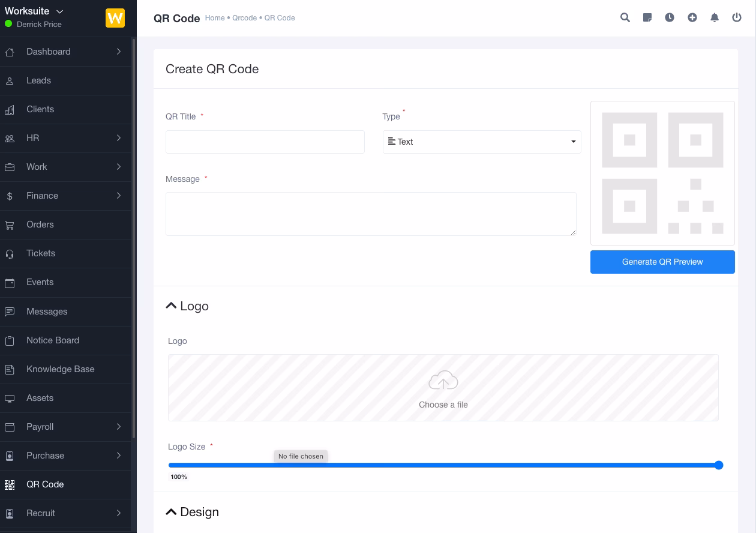Expand the Work submenu chevron
This screenshot has width=756, height=533.
pos(119,167)
